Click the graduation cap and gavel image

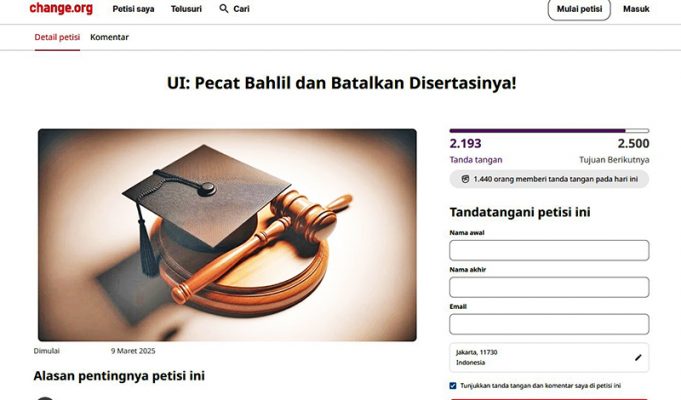click(x=227, y=235)
